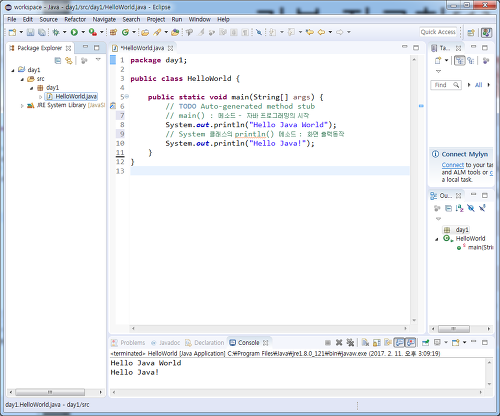This screenshot has height=416, width=500.
Task: Collapse the src folder node
Action: coord(22,79)
